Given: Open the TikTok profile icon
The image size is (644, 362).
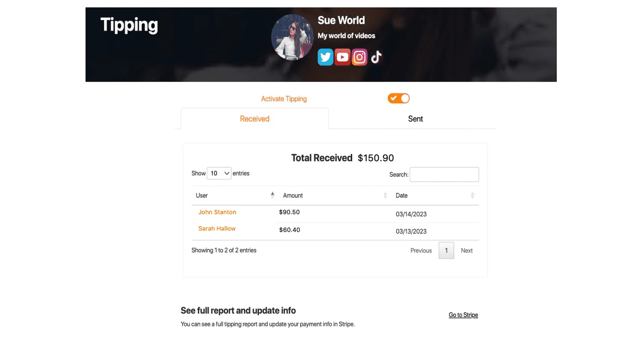Looking at the screenshot, I should coord(376,57).
